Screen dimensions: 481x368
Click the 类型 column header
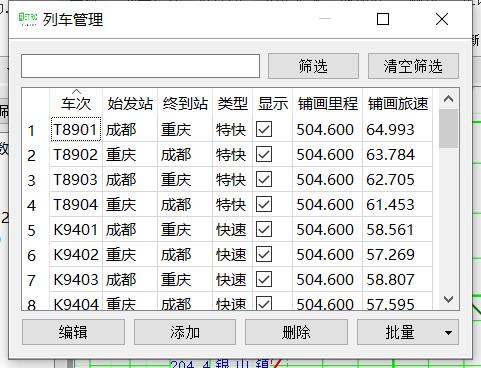[233, 103]
